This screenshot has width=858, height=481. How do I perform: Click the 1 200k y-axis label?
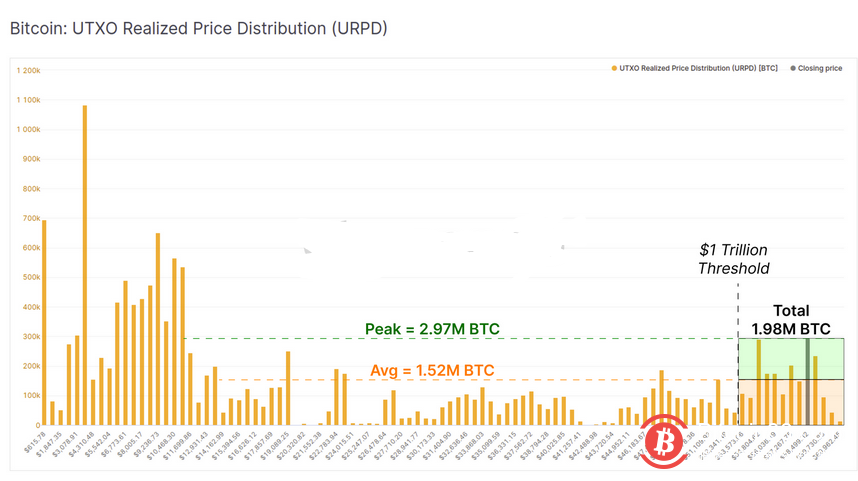click(x=28, y=71)
